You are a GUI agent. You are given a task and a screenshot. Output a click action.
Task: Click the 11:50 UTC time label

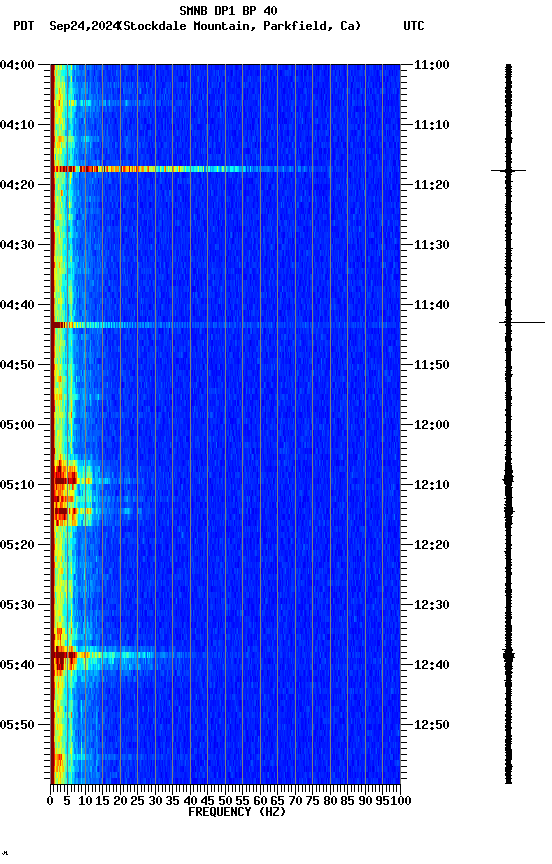pyautogui.click(x=431, y=365)
